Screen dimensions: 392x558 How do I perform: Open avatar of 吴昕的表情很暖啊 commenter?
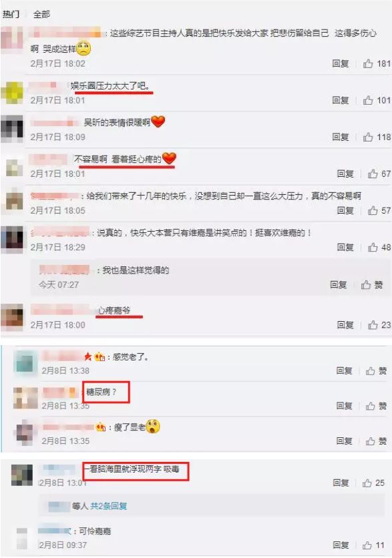13,129
